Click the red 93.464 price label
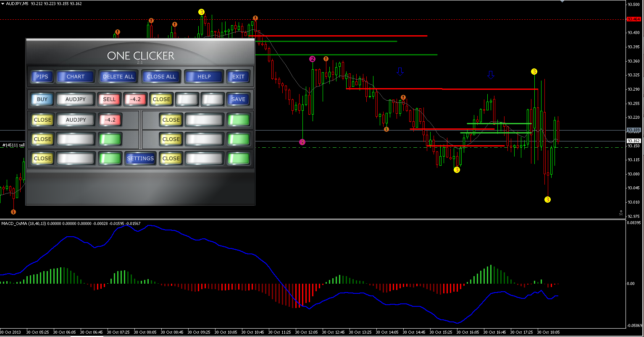Screen dimensions: 644x337 (633, 19)
